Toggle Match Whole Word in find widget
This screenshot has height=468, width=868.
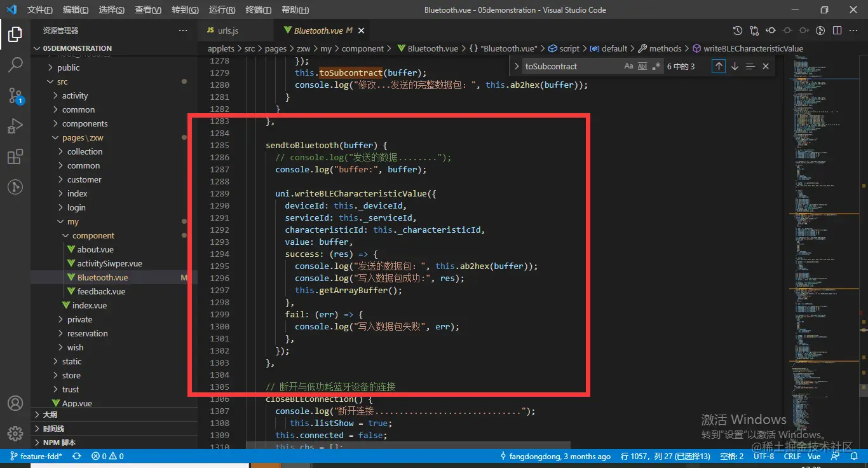pyautogui.click(x=642, y=66)
